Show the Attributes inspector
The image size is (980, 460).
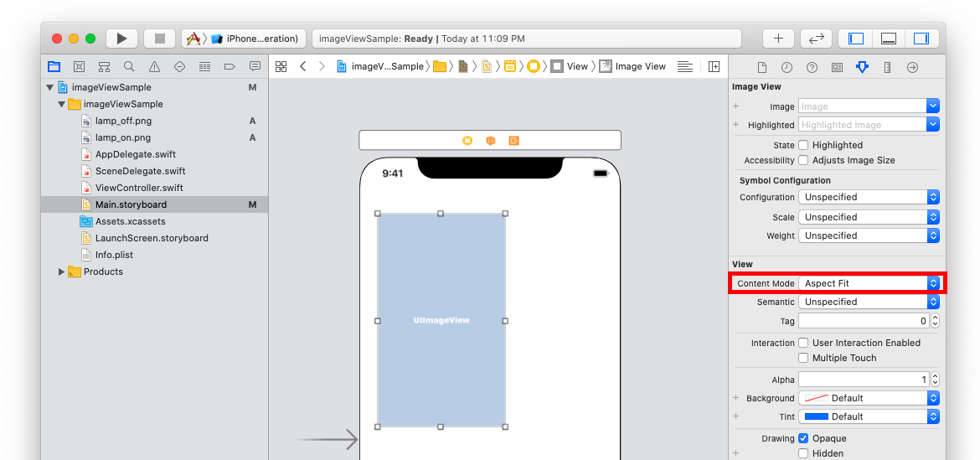862,68
